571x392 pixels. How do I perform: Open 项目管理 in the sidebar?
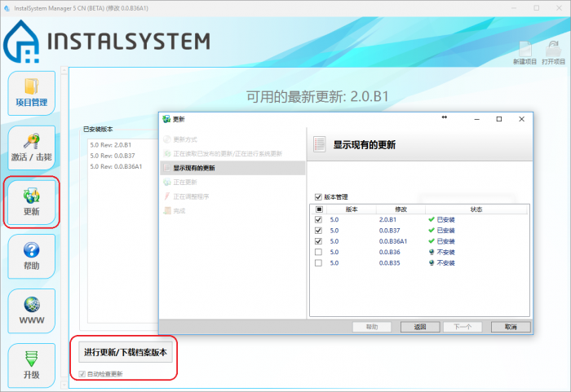(33, 93)
